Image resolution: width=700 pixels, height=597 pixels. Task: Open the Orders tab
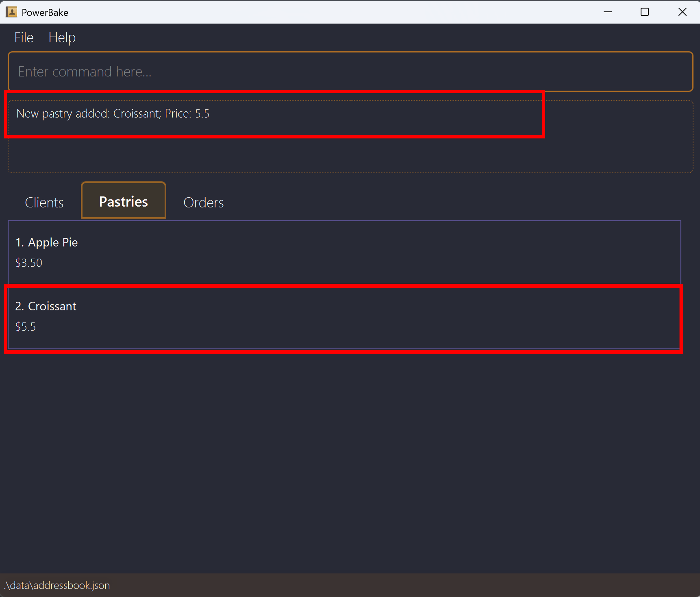click(x=203, y=202)
